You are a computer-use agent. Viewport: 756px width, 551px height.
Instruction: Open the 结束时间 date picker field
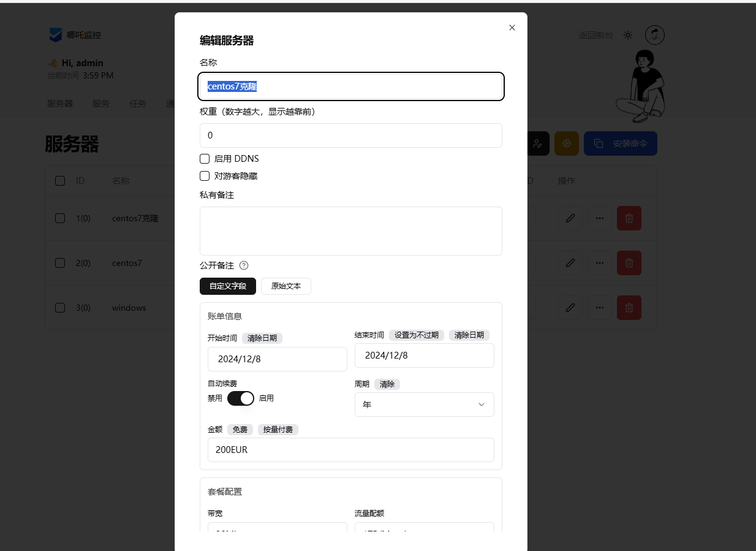(424, 355)
